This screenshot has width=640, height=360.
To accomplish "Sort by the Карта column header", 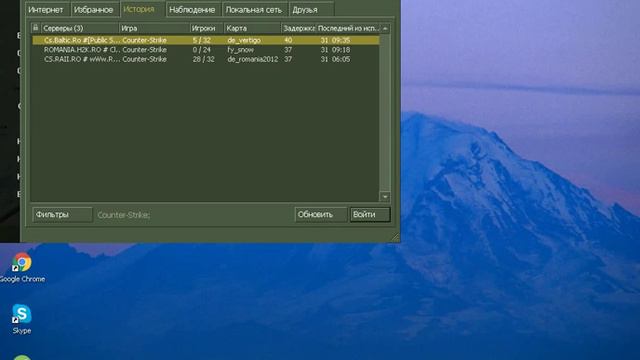I will [252, 28].
